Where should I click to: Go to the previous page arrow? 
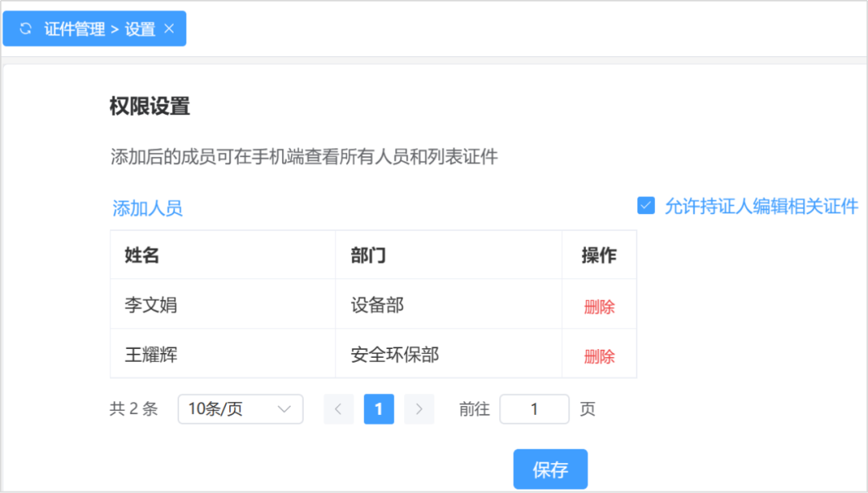click(x=338, y=409)
